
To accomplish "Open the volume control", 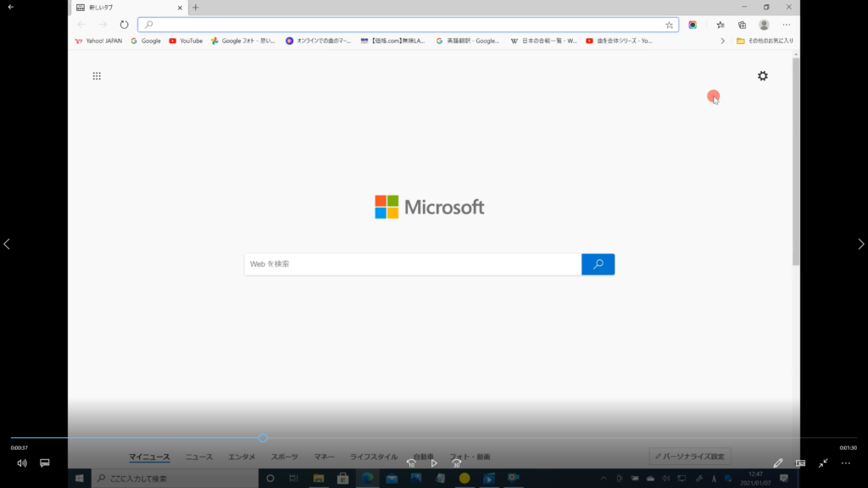I will tap(22, 463).
